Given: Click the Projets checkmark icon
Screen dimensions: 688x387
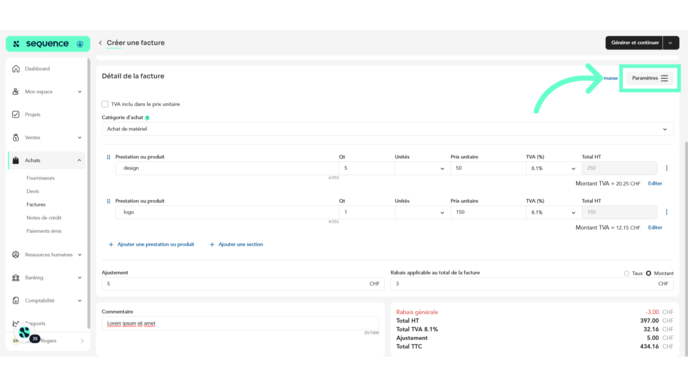Looking at the screenshot, I should point(16,115).
